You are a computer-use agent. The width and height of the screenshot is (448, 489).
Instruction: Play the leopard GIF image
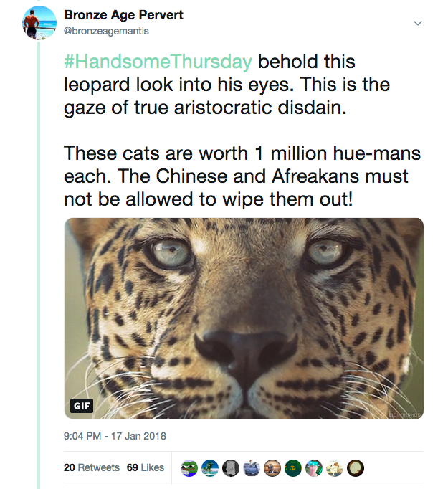point(244,318)
